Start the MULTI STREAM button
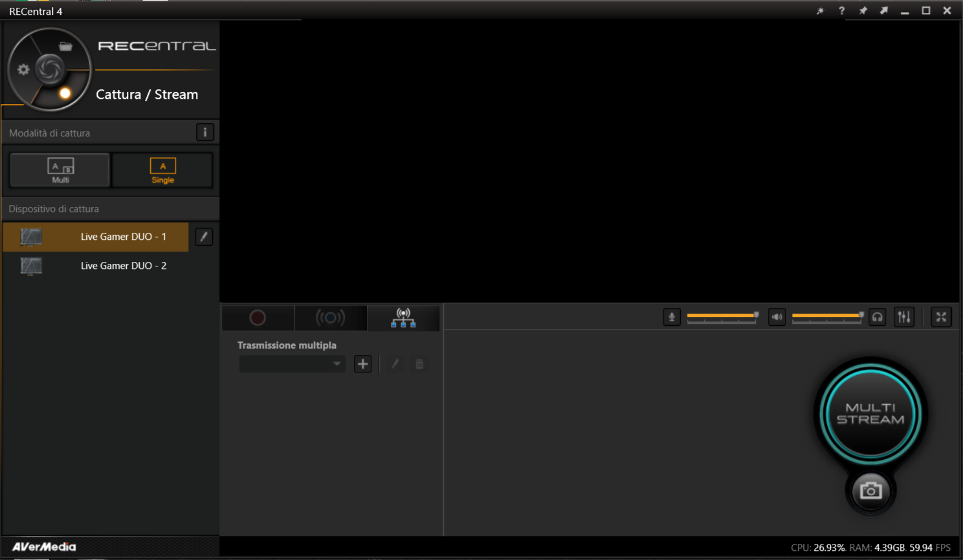This screenshot has height=560, width=963. [870, 414]
